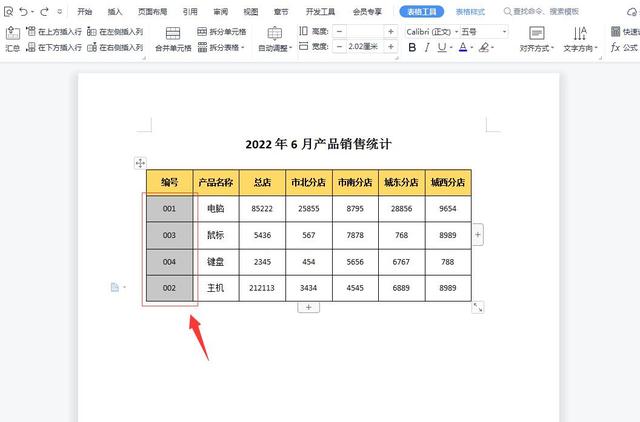Select the 表格工具 tab
Viewport: 640px width, 422px height.
pos(422,11)
